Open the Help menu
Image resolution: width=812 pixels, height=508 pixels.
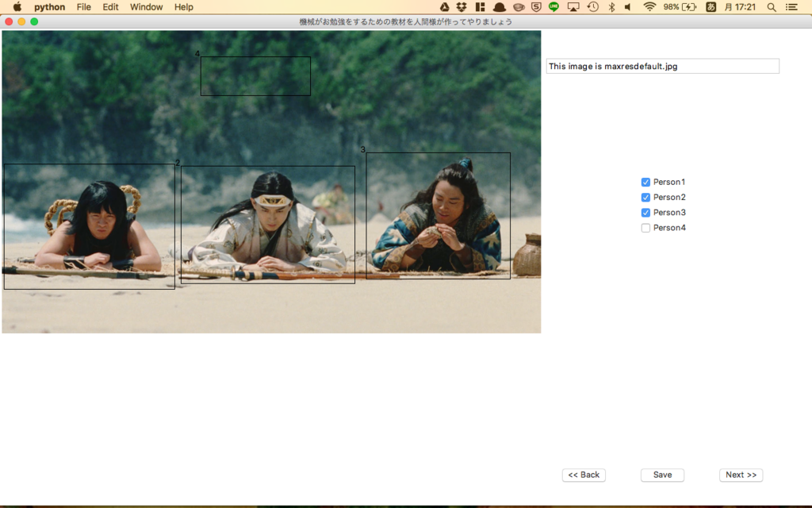click(x=183, y=6)
